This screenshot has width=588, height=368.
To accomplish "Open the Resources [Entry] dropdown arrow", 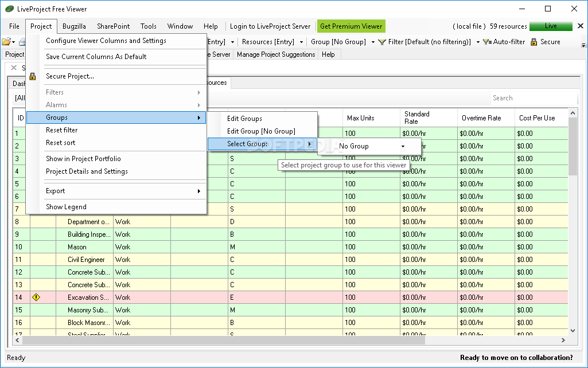I will click(x=301, y=42).
